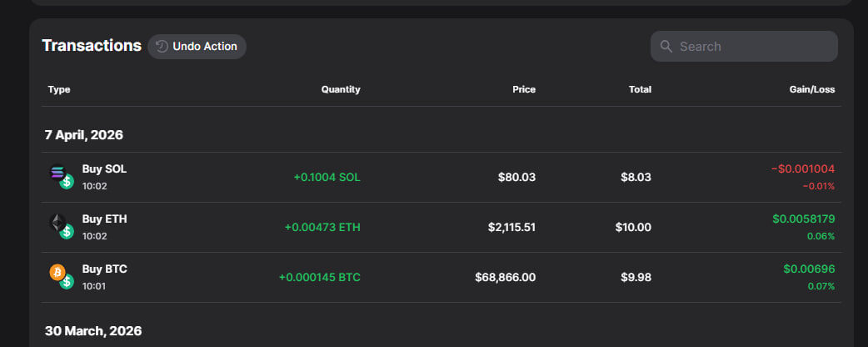Sort by the Total column header

tap(640, 89)
